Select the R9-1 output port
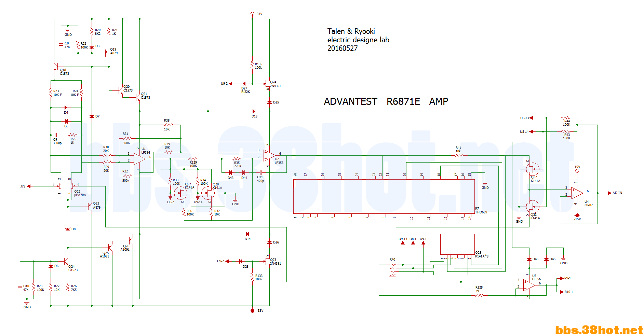 click(x=562, y=278)
